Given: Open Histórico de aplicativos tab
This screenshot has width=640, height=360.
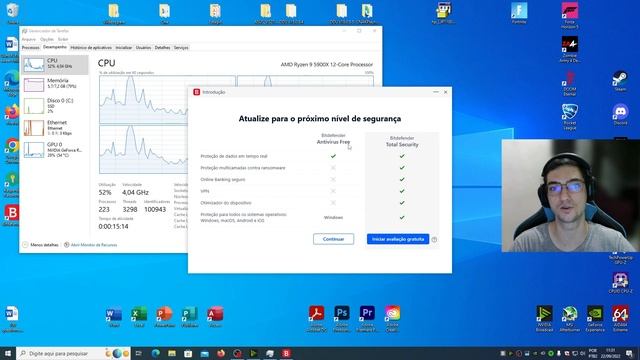Looking at the screenshot, I should pos(91,48).
